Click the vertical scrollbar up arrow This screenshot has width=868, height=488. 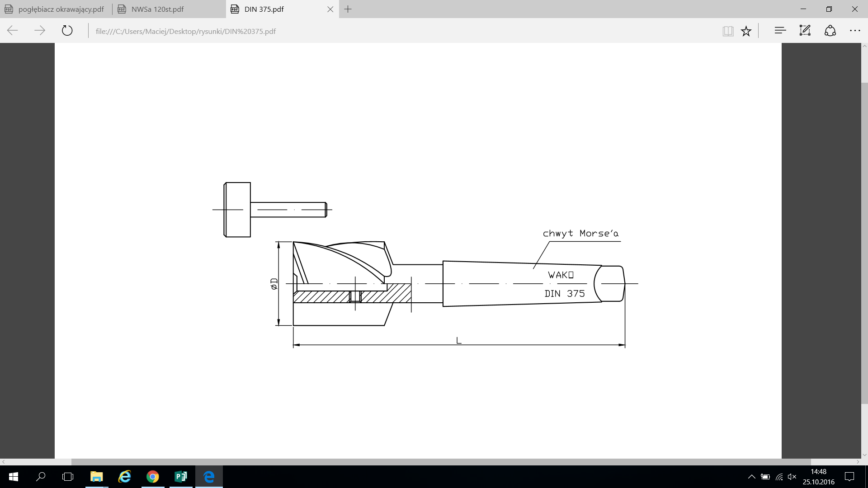pyautogui.click(x=864, y=46)
